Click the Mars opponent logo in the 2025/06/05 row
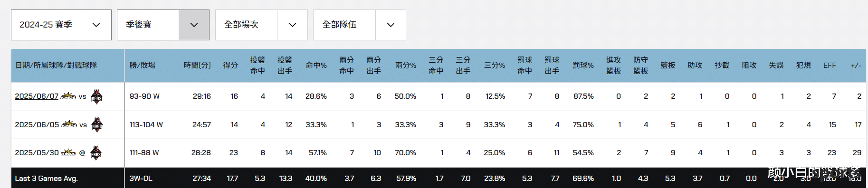 [x=97, y=125]
